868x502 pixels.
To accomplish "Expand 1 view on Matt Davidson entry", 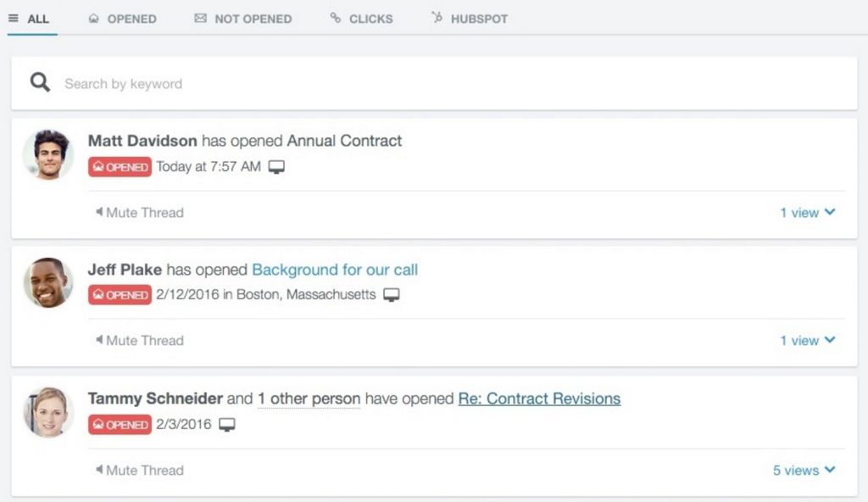I will pyautogui.click(x=808, y=212).
